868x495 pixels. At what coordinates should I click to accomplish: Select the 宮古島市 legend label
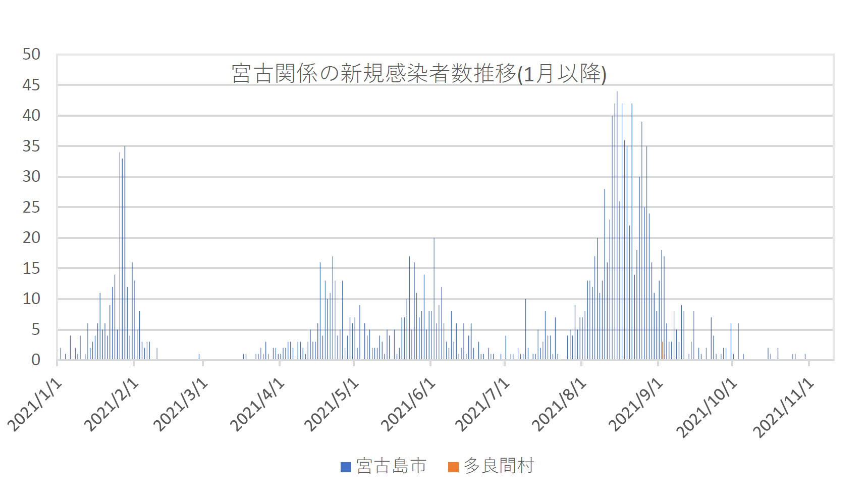point(391,466)
